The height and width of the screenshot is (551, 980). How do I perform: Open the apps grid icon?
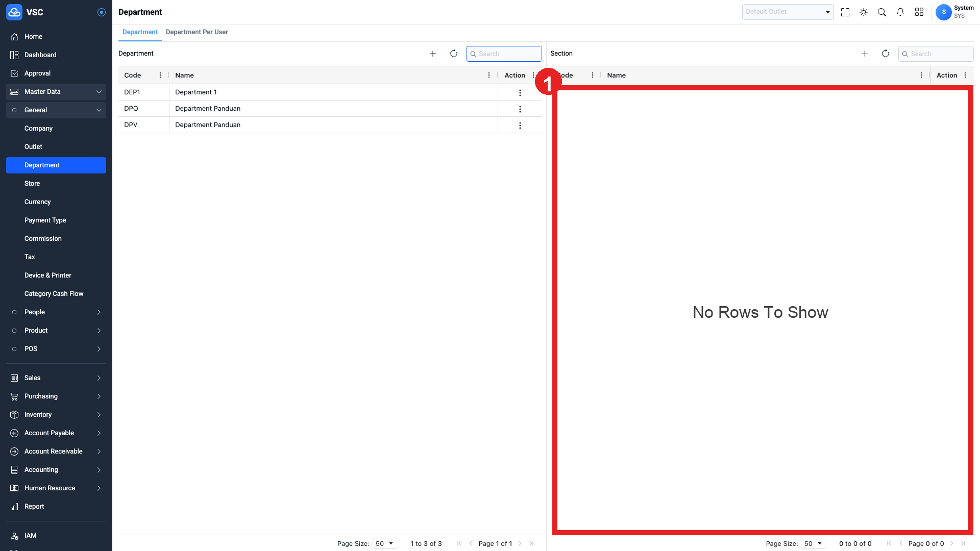pyautogui.click(x=919, y=12)
